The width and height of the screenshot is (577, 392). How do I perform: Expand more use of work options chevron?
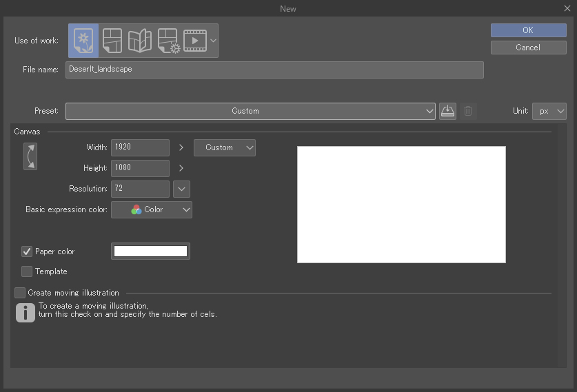[x=213, y=41]
